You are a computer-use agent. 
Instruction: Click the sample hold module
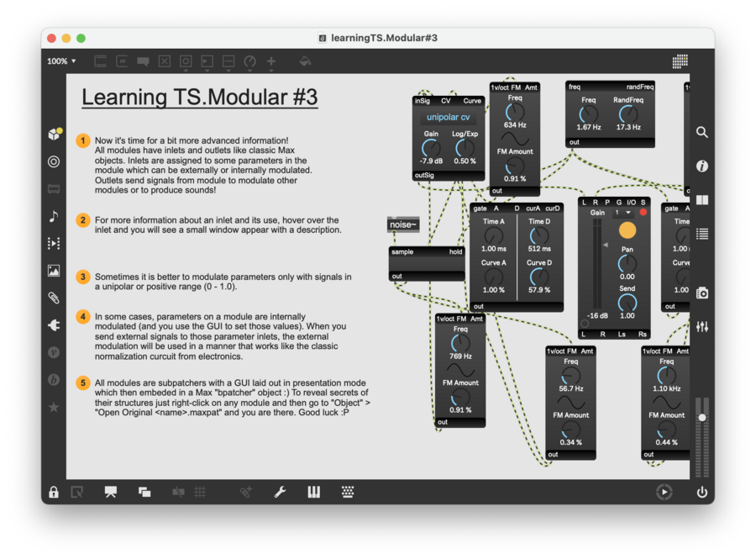click(427, 264)
